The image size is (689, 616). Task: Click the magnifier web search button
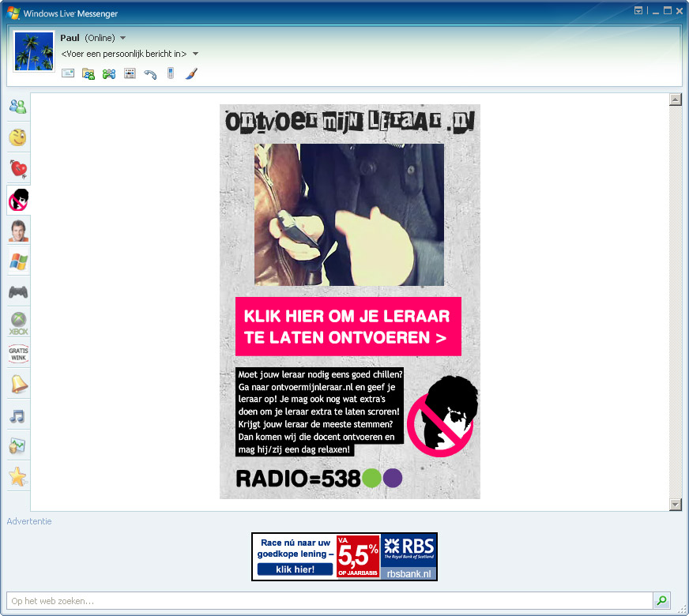662,601
